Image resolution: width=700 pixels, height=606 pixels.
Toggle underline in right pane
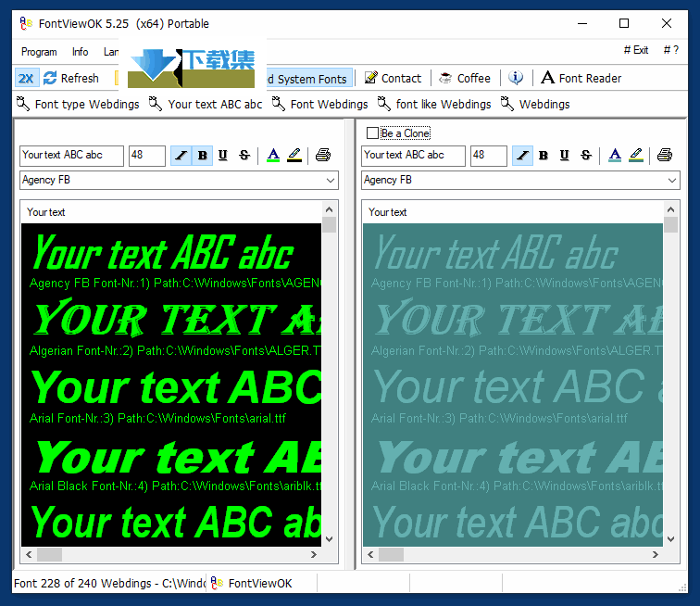coord(564,156)
